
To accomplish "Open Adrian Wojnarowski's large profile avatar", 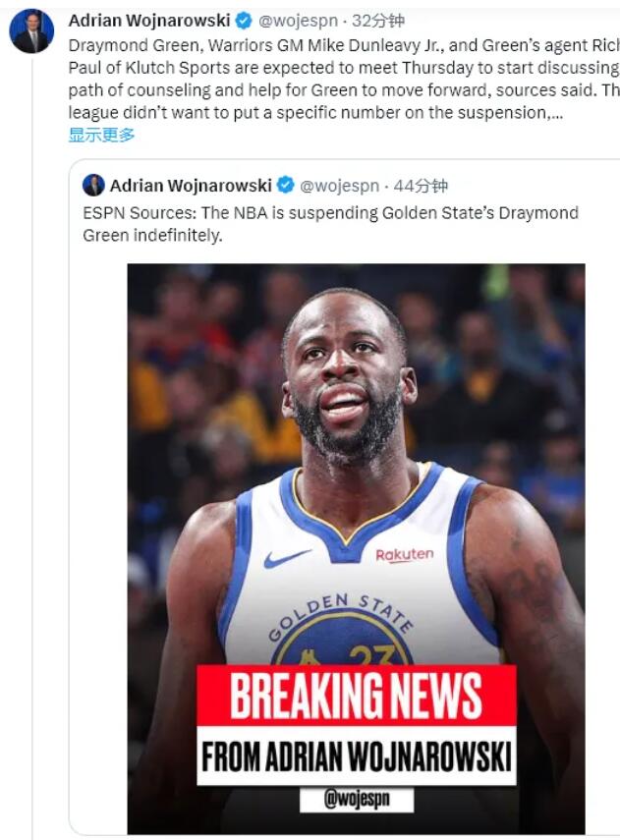I will click(x=31, y=31).
